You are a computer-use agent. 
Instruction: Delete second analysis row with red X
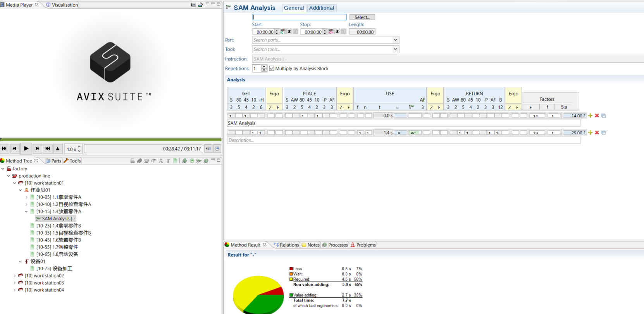coord(597,133)
